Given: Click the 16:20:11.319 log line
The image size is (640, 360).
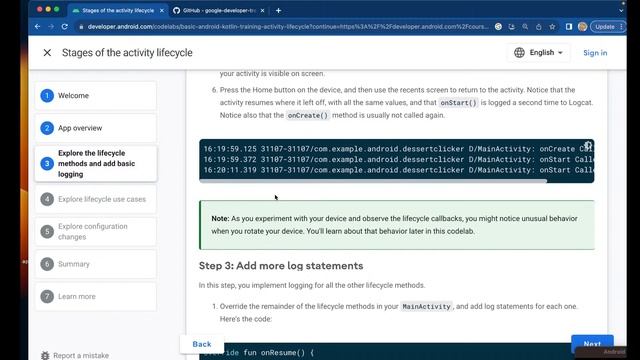Looking at the screenshot, I should coord(398,170).
